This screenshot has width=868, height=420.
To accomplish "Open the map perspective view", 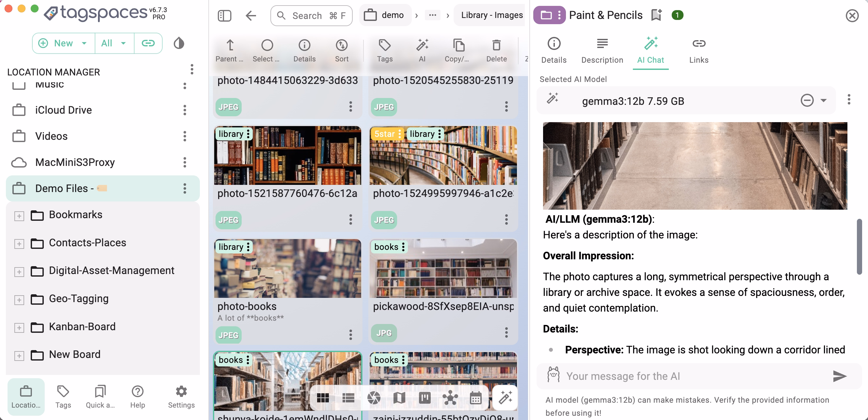I will pos(399,398).
